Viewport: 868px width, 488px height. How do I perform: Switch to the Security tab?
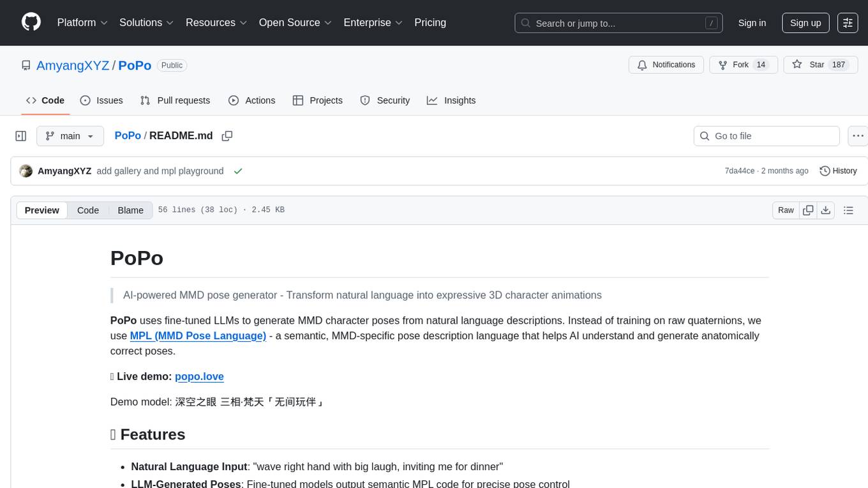385,100
